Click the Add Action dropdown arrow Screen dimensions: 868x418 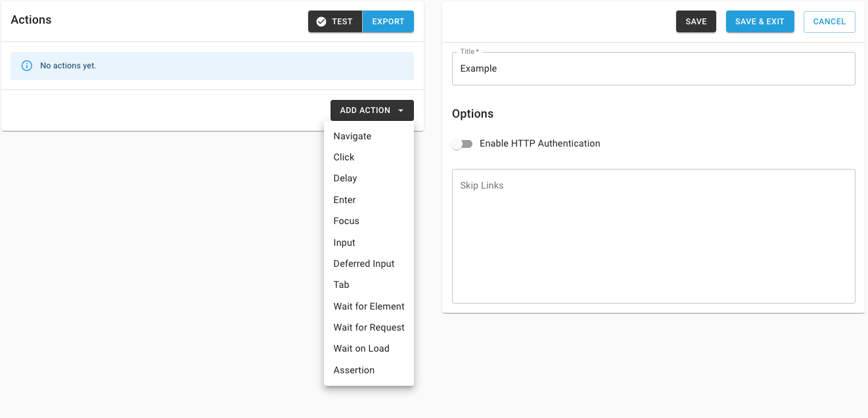401,110
